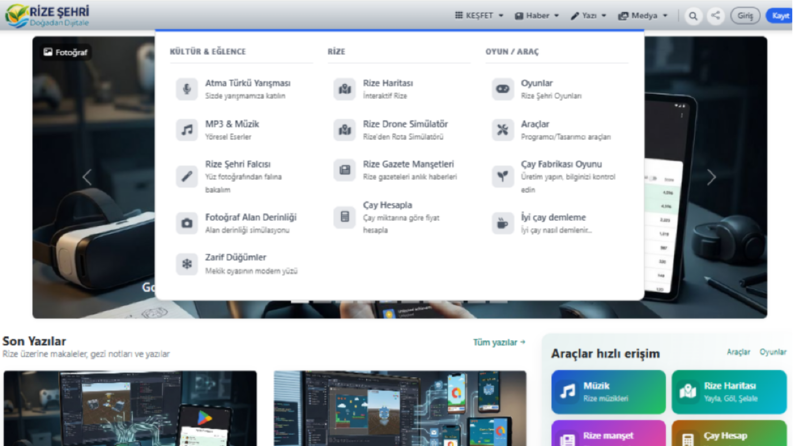Follow the Tüm yazılar link

499,342
